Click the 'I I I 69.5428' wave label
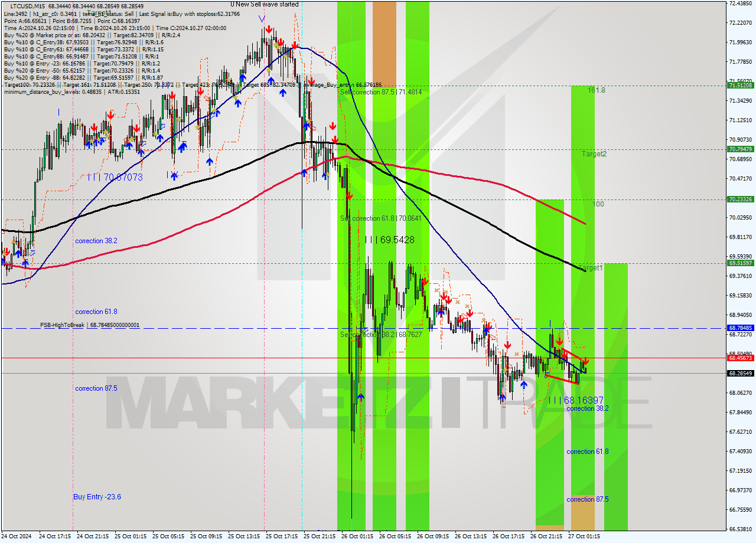 389,240
